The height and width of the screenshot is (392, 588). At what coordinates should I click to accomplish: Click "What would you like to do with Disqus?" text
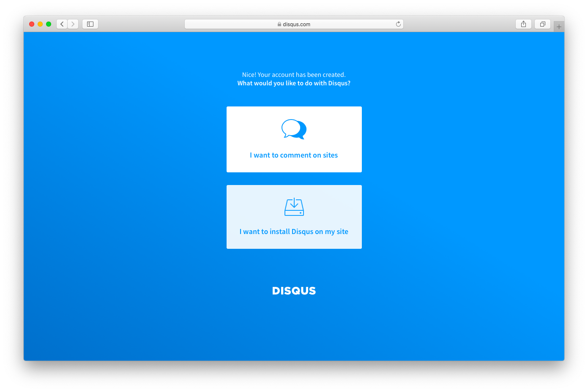pyautogui.click(x=294, y=83)
